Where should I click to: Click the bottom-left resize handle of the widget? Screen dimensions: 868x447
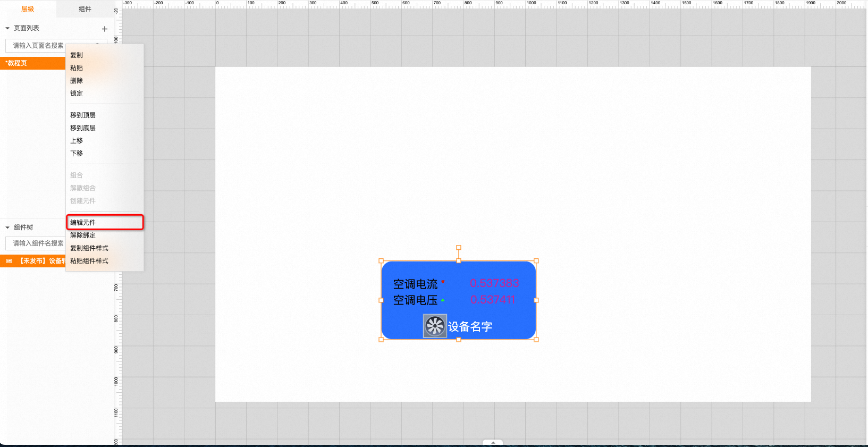pos(381,340)
